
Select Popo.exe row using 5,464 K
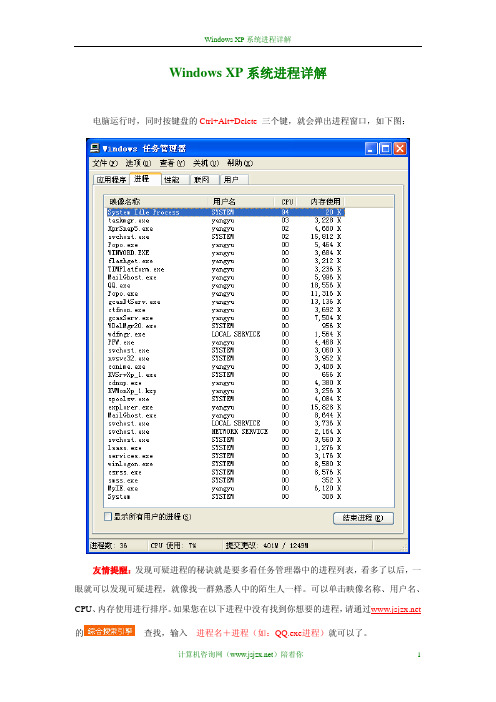pos(225,245)
